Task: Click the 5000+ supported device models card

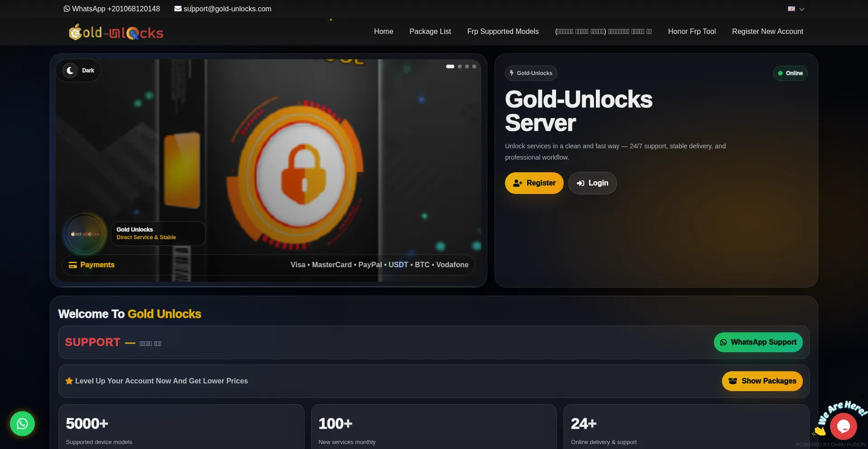Action: click(x=181, y=427)
